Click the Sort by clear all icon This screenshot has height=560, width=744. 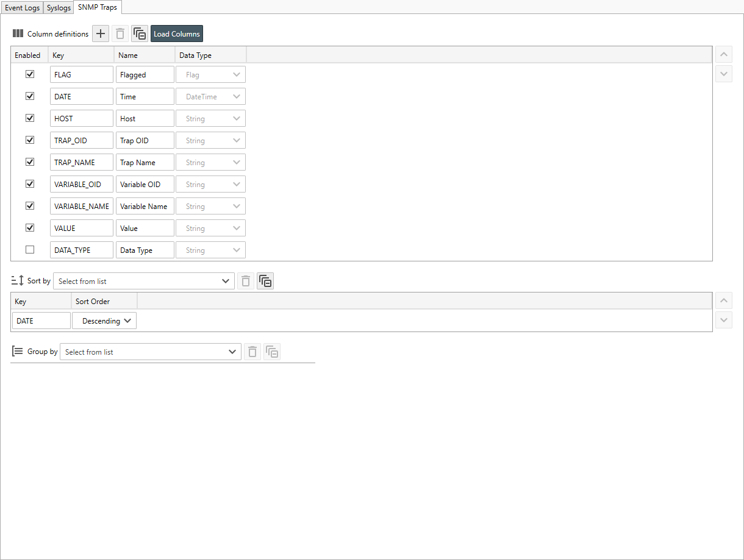265,281
